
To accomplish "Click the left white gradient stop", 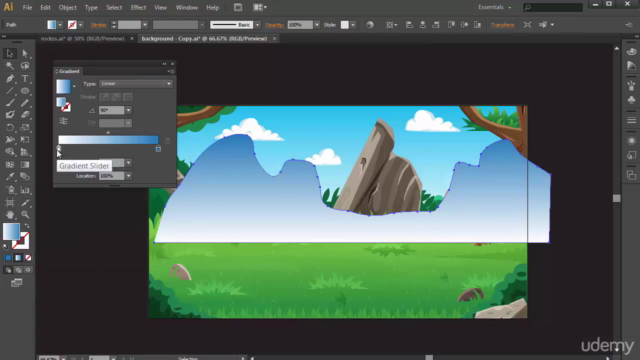I will click(59, 149).
